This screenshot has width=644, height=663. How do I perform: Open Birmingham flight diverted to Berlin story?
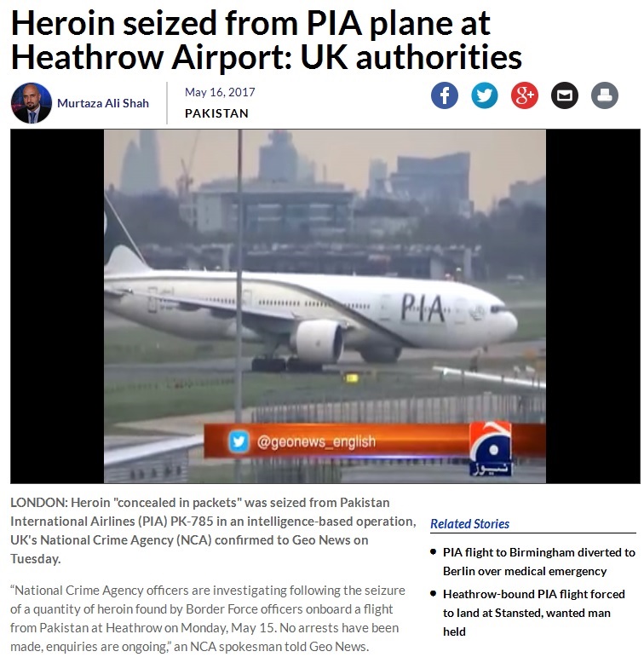538,562
